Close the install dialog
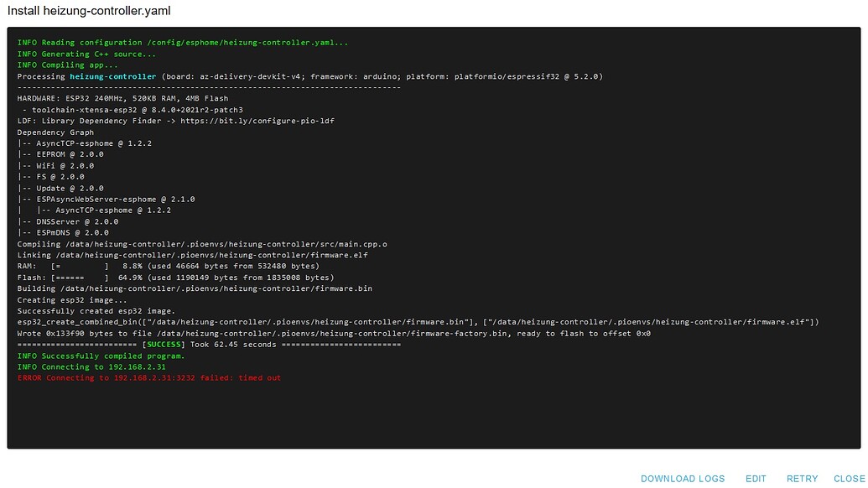This screenshot has height=488, width=868. (849, 479)
